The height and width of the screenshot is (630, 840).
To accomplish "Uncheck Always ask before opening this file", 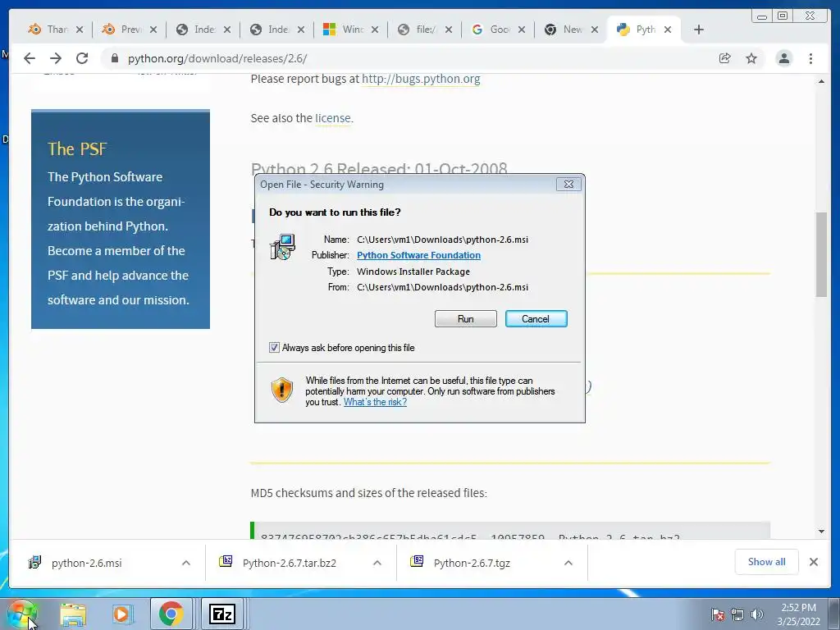I will click(274, 348).
